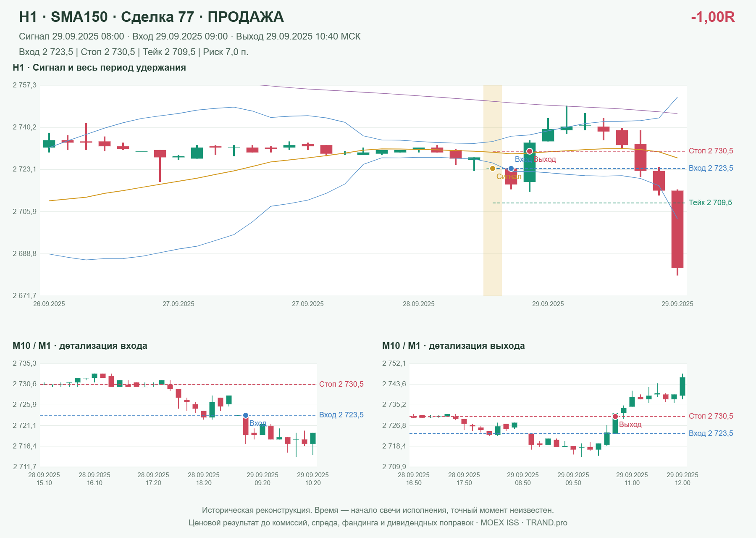The width and height of the screenshot is (756, 538).
Task: Click the blue Вход marker on main chart
Action: (x=511, y=169)
